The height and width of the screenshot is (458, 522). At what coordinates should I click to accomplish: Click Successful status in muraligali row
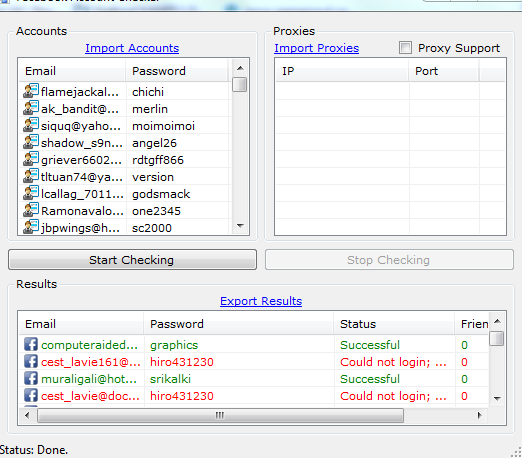point(370,379)
